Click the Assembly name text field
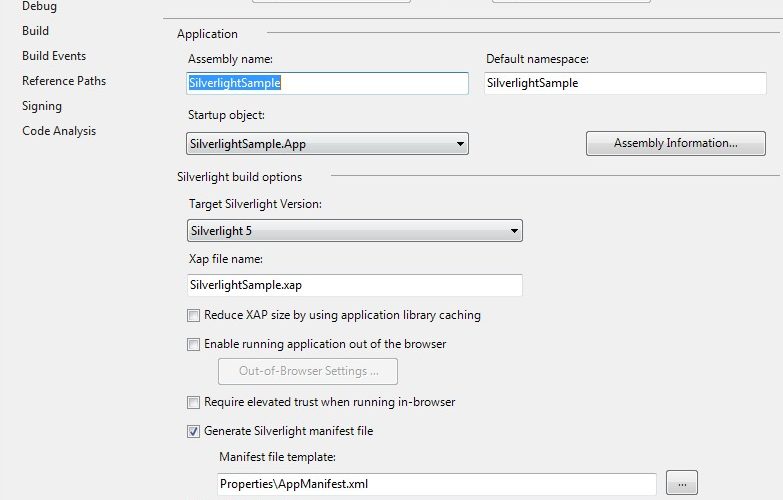The image size is (783, 500). [x=328, y=84]
